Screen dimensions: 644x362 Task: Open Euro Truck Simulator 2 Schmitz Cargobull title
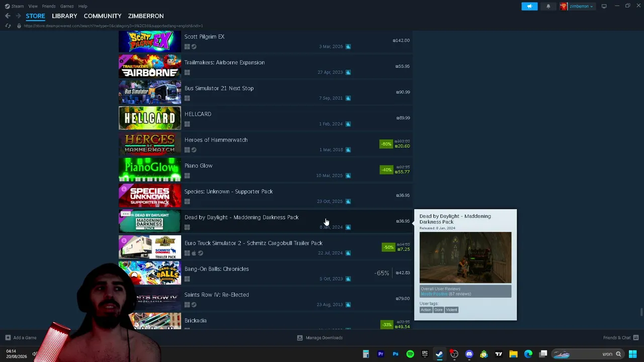[254, 243]
